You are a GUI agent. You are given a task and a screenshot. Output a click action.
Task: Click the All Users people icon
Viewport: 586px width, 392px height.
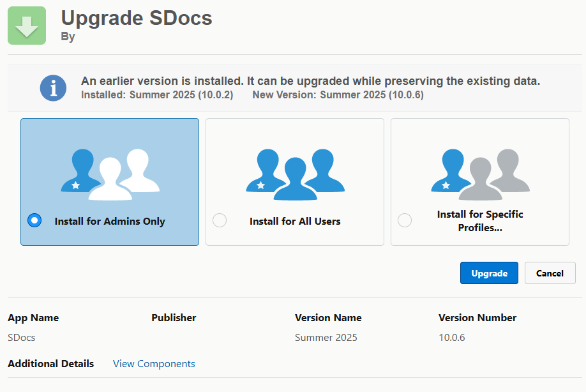tap(295, 170)
